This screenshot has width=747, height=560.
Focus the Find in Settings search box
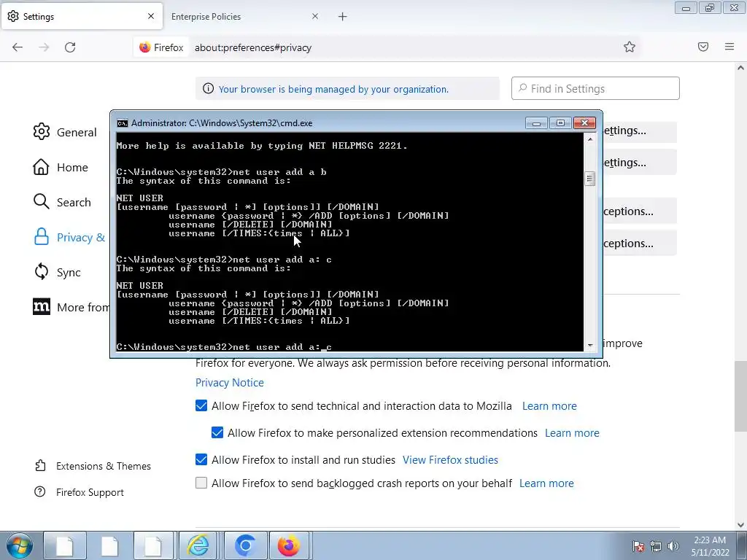point(595,88)
